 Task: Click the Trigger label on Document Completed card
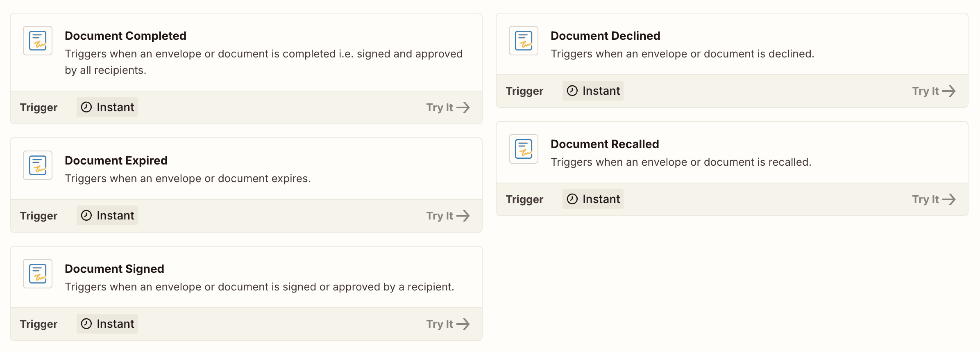click(39, 107)
